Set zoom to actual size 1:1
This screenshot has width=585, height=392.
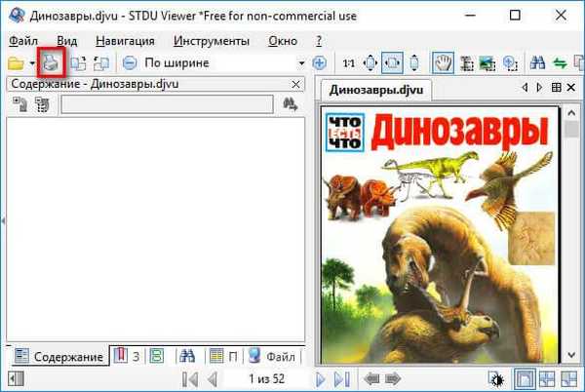tap(347, 62)
